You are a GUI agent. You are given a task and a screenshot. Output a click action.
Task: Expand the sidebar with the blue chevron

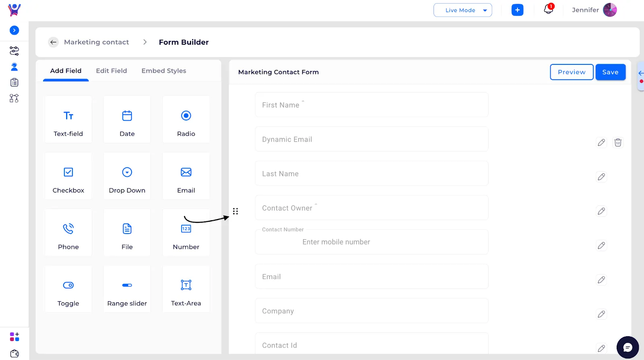[x=14, y=30]
